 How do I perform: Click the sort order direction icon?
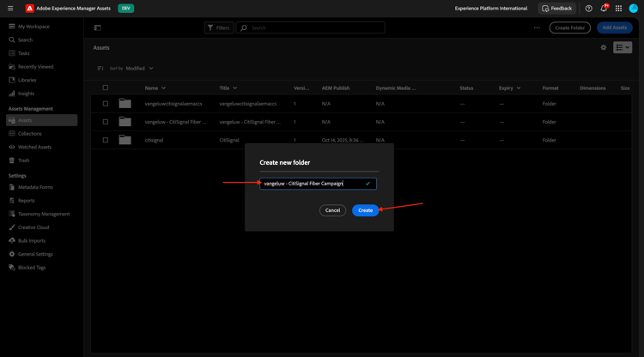(x=100, y=68)
